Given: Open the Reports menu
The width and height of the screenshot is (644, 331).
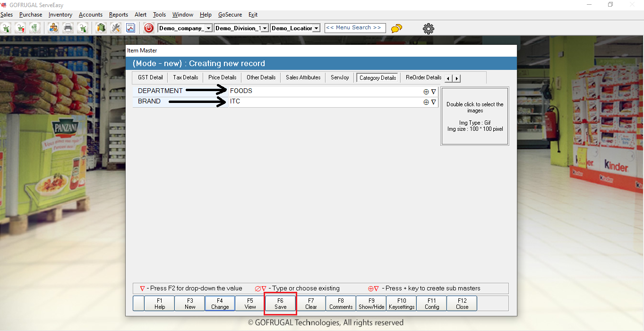Looking at the screenshot, I should coord(119,15).
